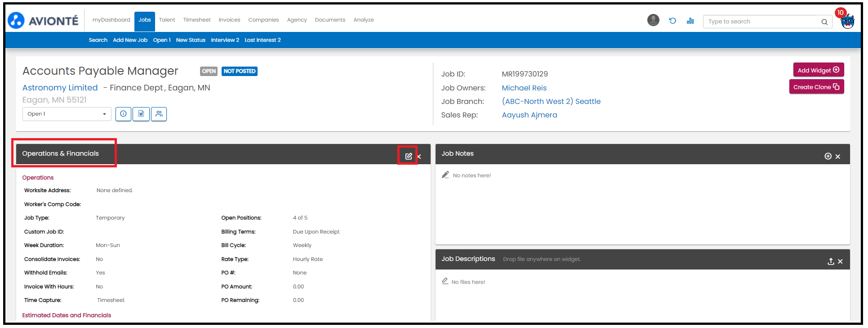Open Lost Interest 2 submenu item
This screenshot has height=328, width=868.
[x=263, y=40]
